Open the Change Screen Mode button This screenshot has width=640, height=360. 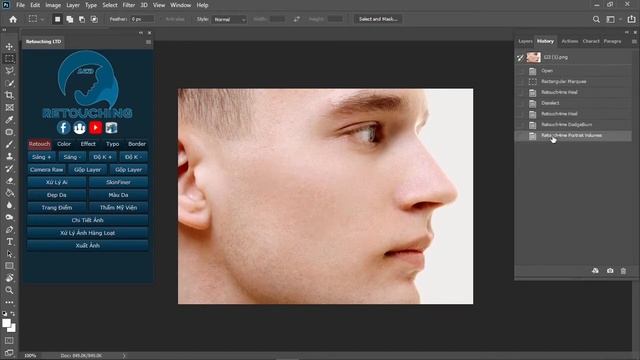tap(9, 353)
